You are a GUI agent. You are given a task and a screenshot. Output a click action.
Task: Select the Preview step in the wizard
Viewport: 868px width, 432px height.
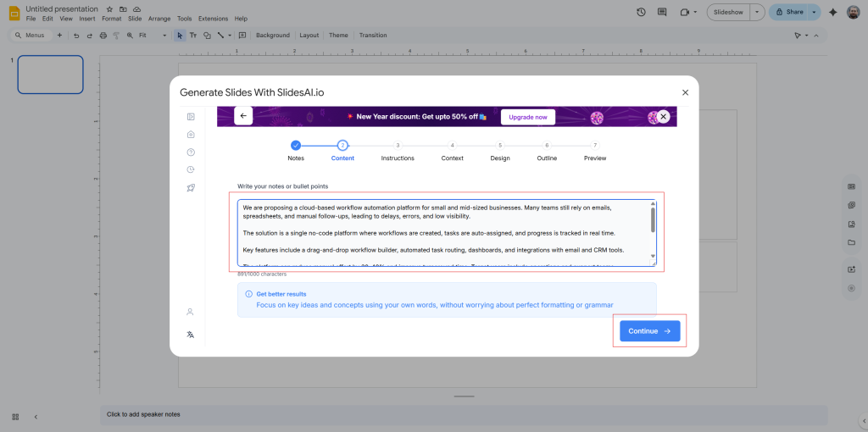coord(595,146)
